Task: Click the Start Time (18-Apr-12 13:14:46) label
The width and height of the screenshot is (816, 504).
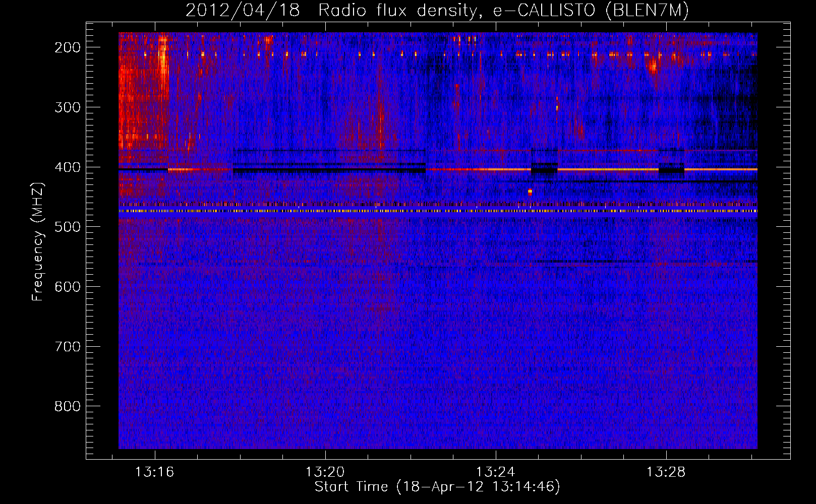Action: (x=437, y=487)
